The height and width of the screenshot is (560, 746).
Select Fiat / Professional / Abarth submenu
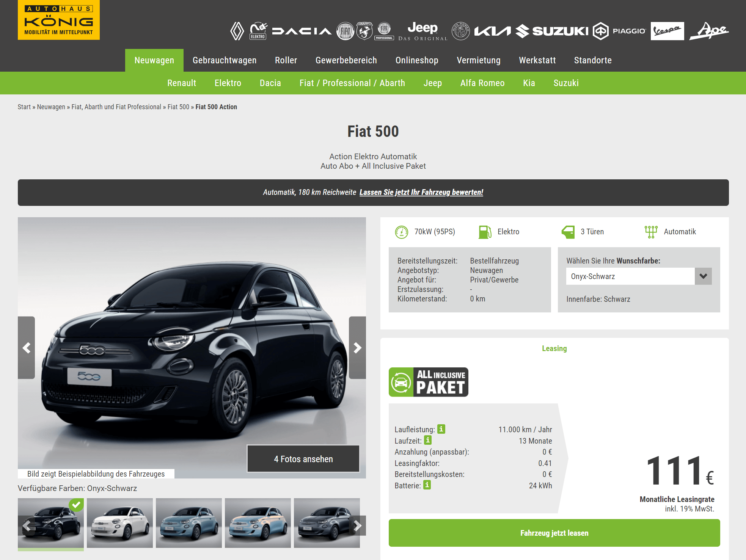352,83
